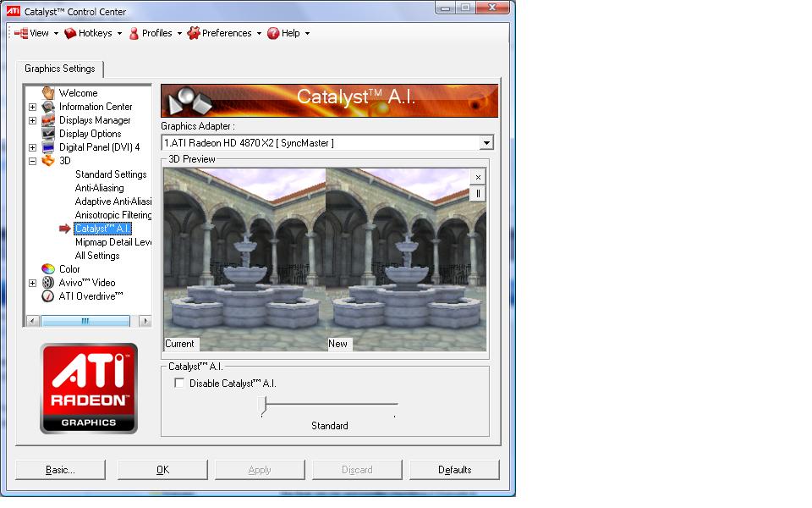
Task: Click the Preferences gear icon
Action: (194, 33)
